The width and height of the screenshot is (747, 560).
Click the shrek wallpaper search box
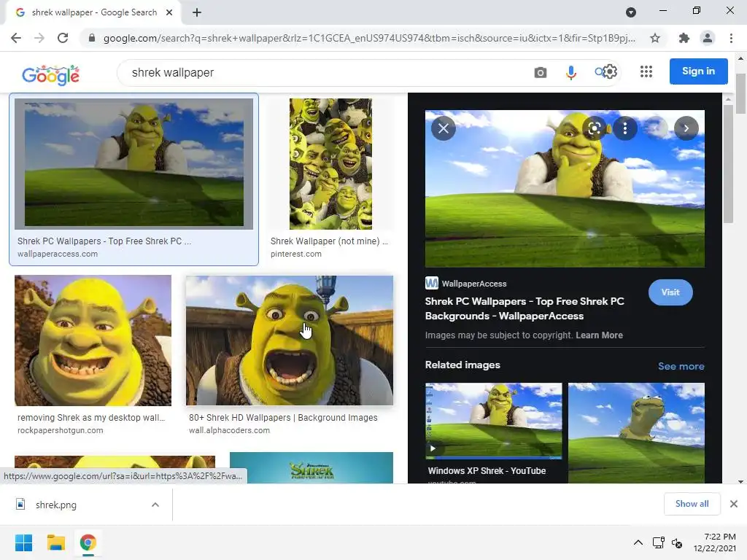324,72
